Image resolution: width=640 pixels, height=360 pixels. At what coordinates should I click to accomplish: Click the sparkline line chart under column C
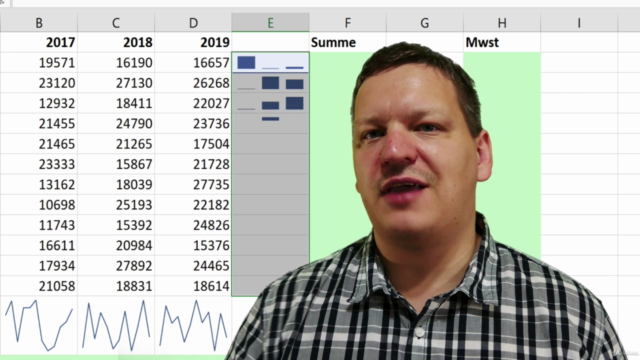pos(116,326)
